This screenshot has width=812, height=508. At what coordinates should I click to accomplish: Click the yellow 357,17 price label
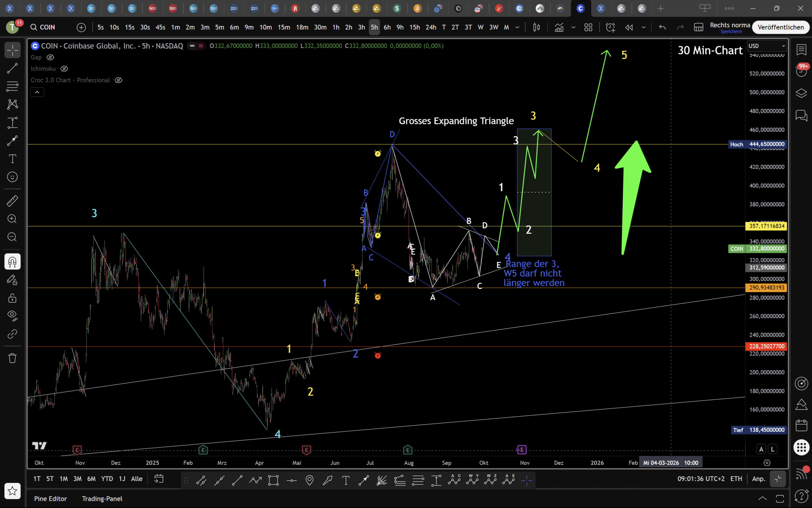pos(767,226)
